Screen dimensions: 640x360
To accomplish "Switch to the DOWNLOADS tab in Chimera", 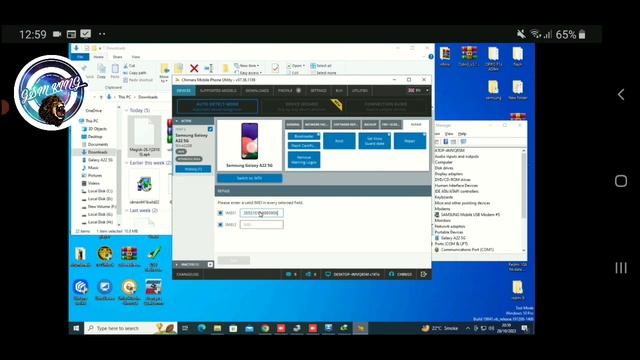I will 257,91.
